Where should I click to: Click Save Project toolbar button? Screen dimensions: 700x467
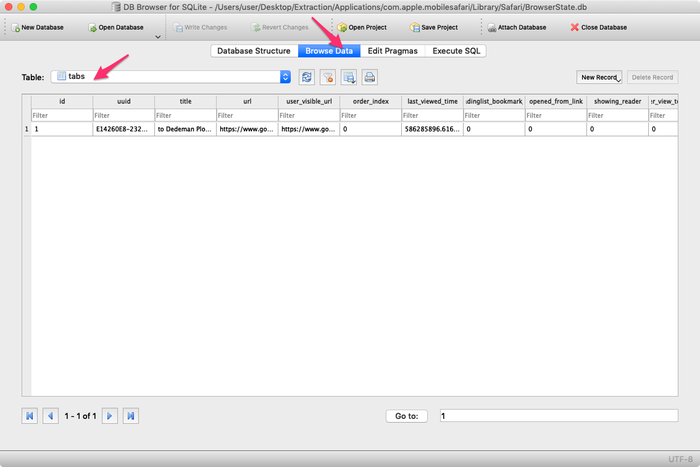[x=434, y=27]
